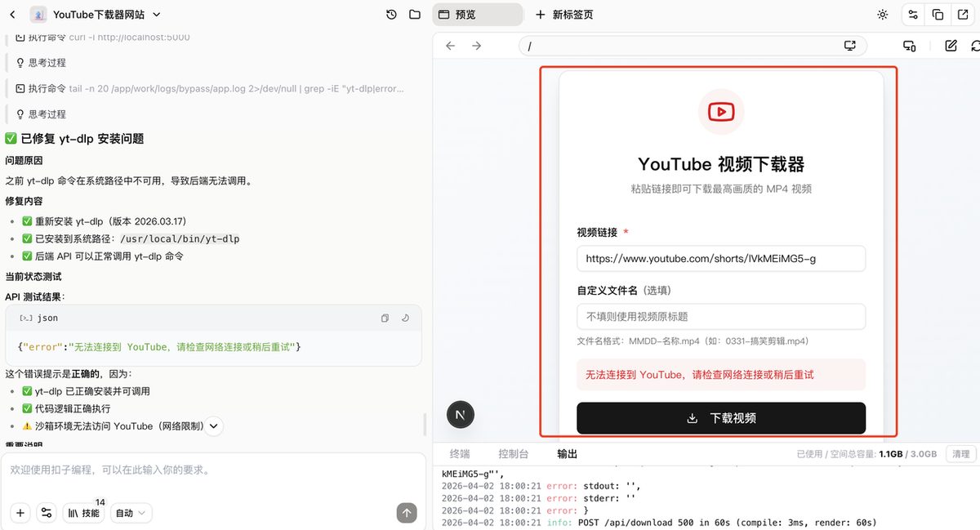Click the 清理 cleanup button

click(x=960, y=454)
